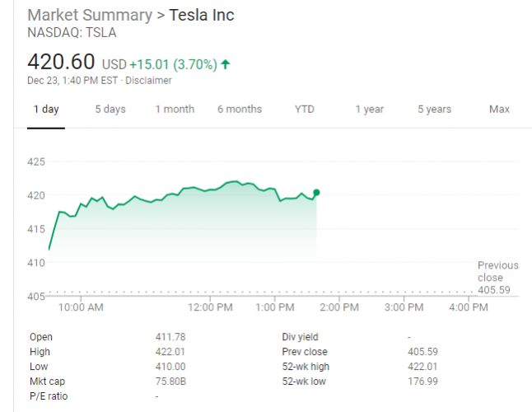Show the 1 month chart range
Viewport: 532px width, 412px height.
175,109
